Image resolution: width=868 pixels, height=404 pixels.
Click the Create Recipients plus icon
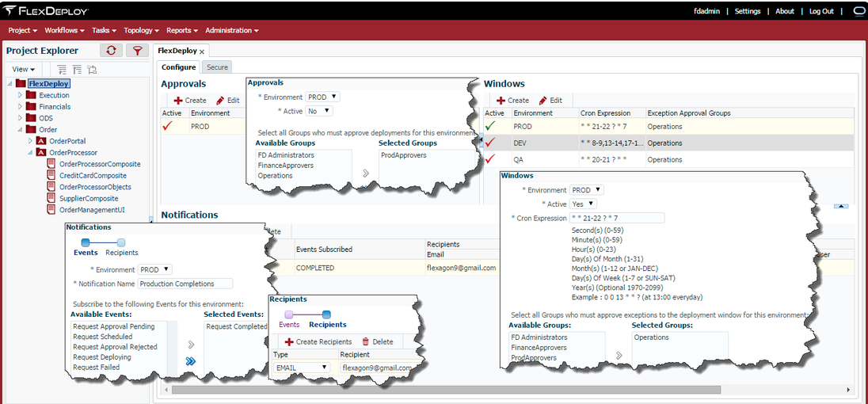289,342
